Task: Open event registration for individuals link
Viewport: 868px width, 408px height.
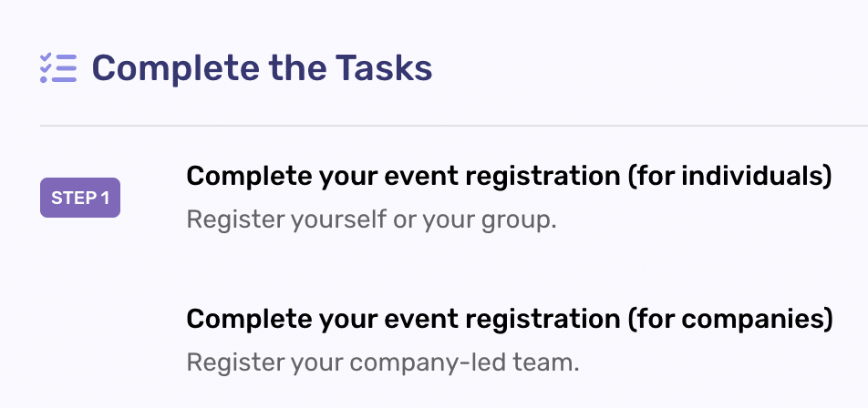Action: click(x=510, y=177)
